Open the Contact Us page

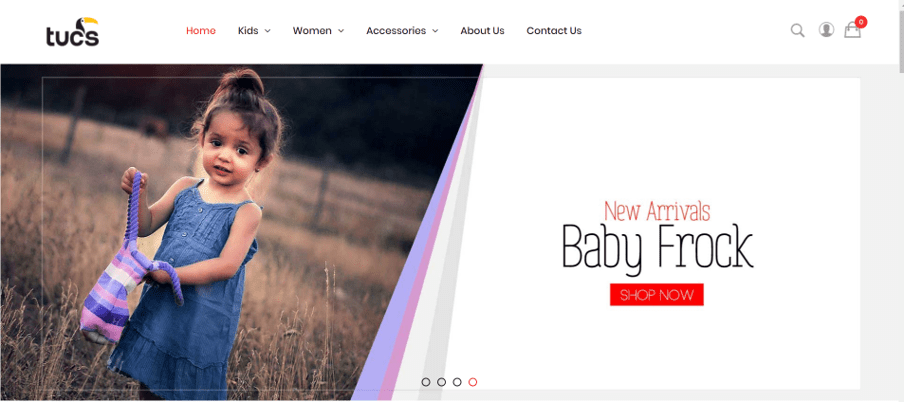pos(553,31)
